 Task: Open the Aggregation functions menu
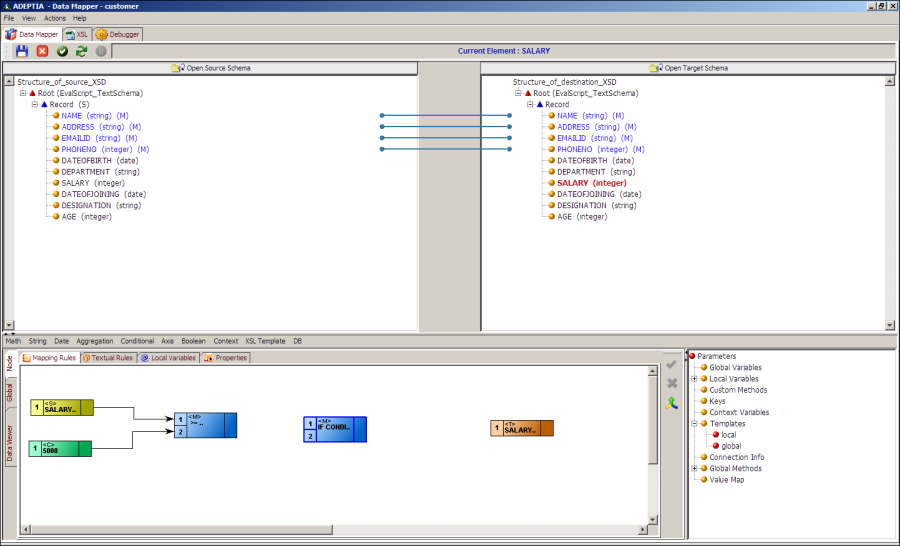pyautogui.click(x=95, y=341)
